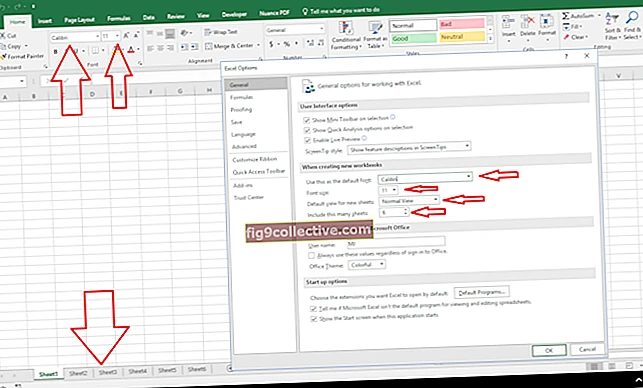
Task: Click the Delete cells icon
Action: click(x=527, y=22)
